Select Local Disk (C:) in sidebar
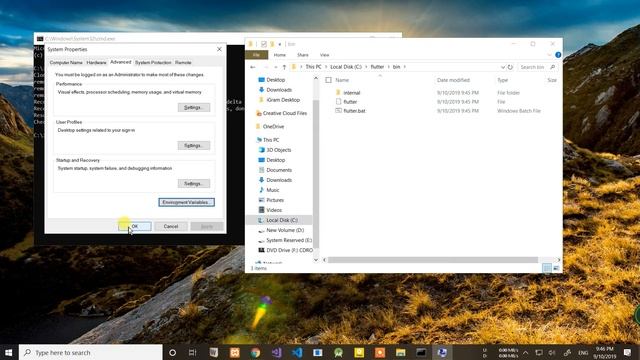The width and height of the screenshot is (640, 360). 279,220
